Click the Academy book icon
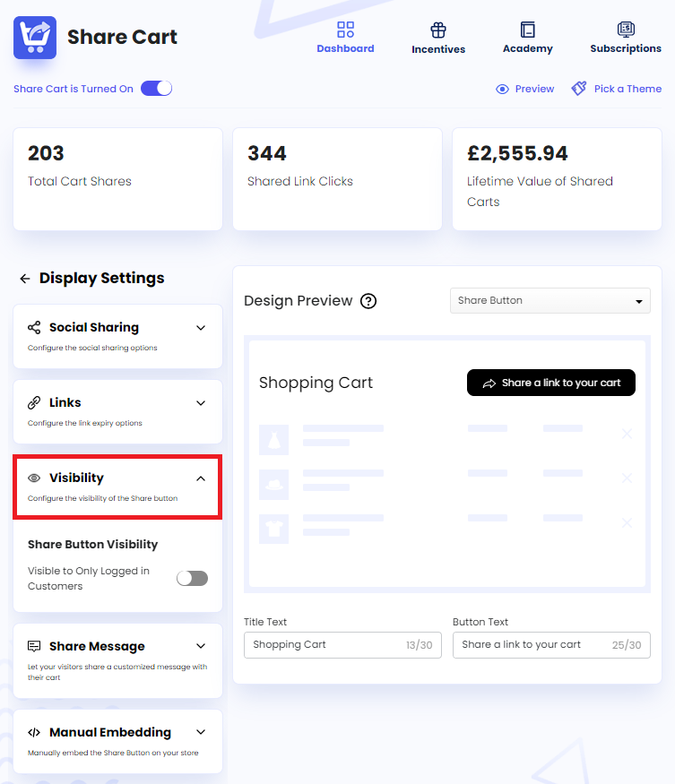The width and height of the screenshot is (675, 784). click(527, 30)
